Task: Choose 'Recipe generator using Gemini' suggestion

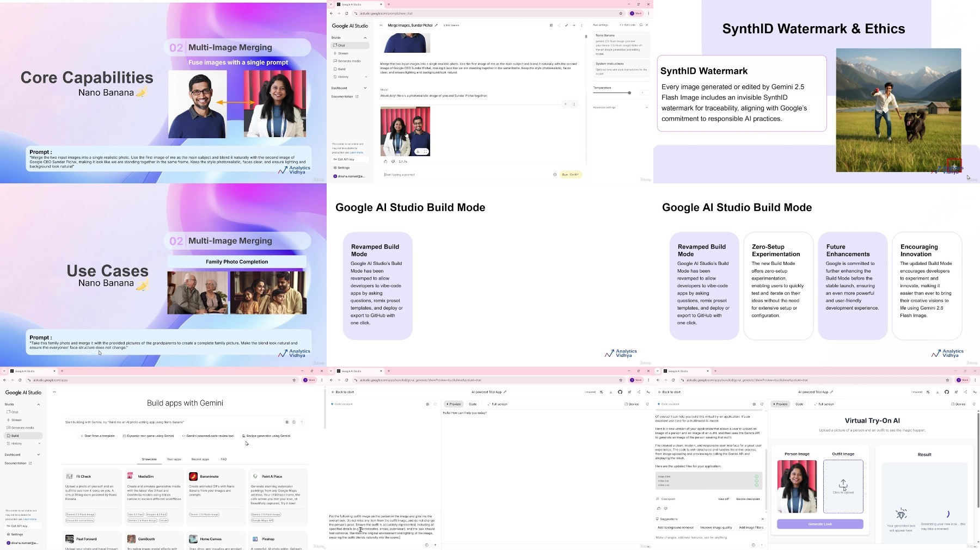Action: click(266, 436)
